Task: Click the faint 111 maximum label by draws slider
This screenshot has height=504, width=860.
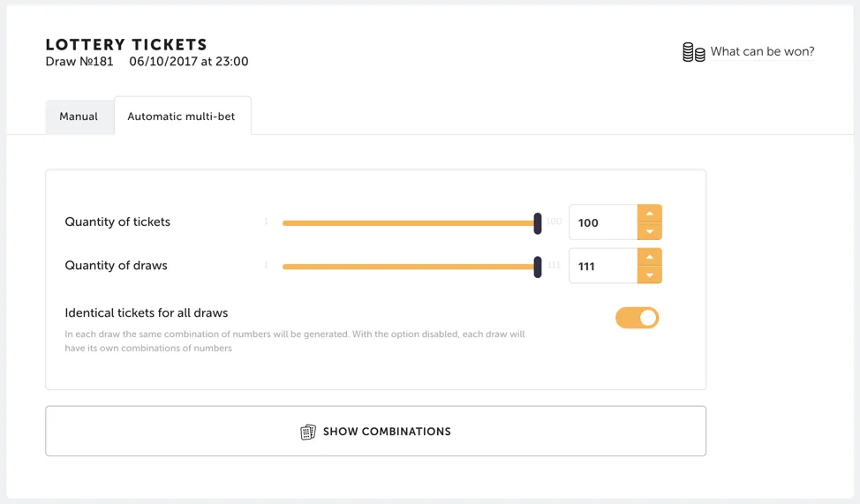Action: 554,266
